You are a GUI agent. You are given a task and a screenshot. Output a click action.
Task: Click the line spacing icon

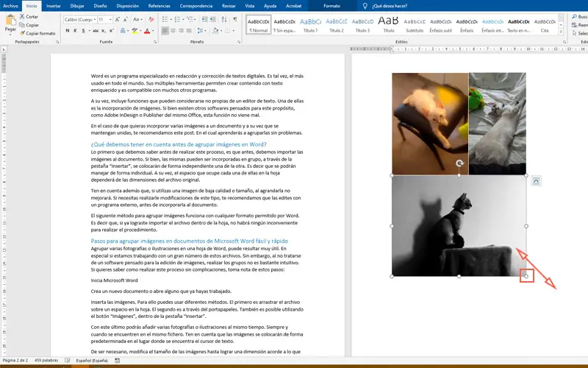point(200,31)
